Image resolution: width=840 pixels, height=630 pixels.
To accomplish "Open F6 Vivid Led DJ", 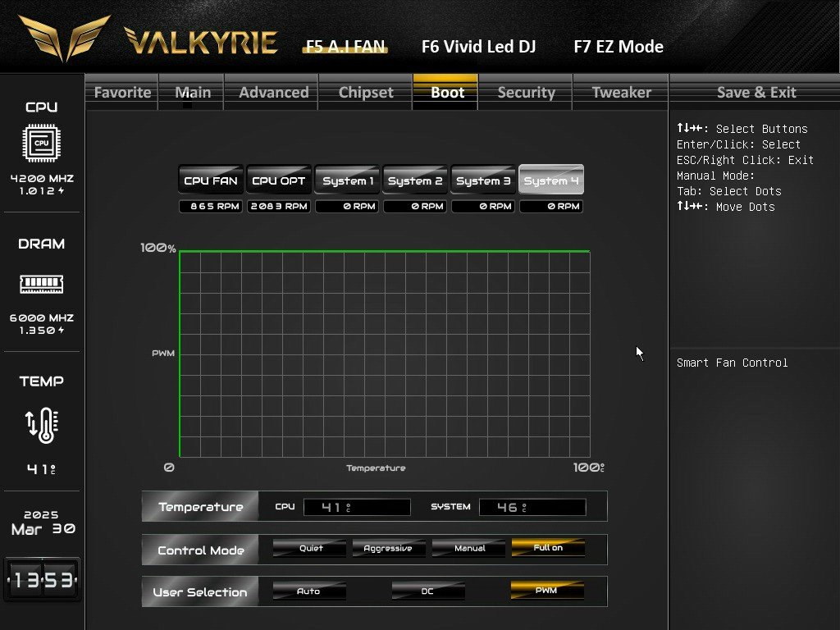I will point(478,47).
